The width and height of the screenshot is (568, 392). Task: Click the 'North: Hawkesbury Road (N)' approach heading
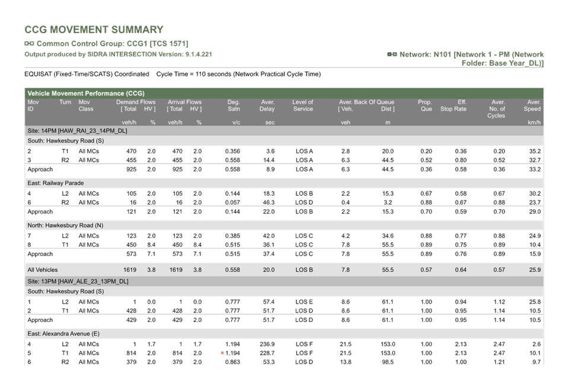point(66,225)
